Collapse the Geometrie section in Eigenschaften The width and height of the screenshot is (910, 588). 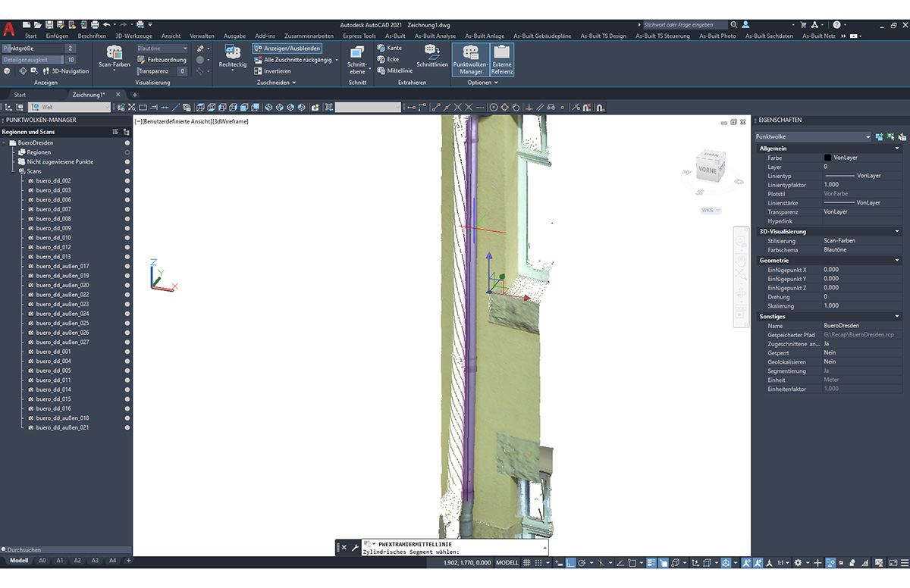[x=897, y=260]
